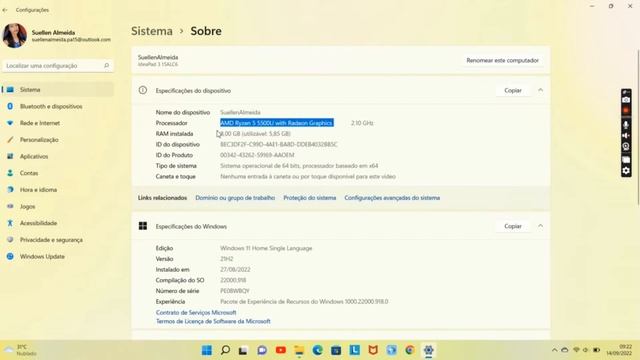
Task: Click Windows logo beside Especificações do Windows
Action: (x=142, y=226)
